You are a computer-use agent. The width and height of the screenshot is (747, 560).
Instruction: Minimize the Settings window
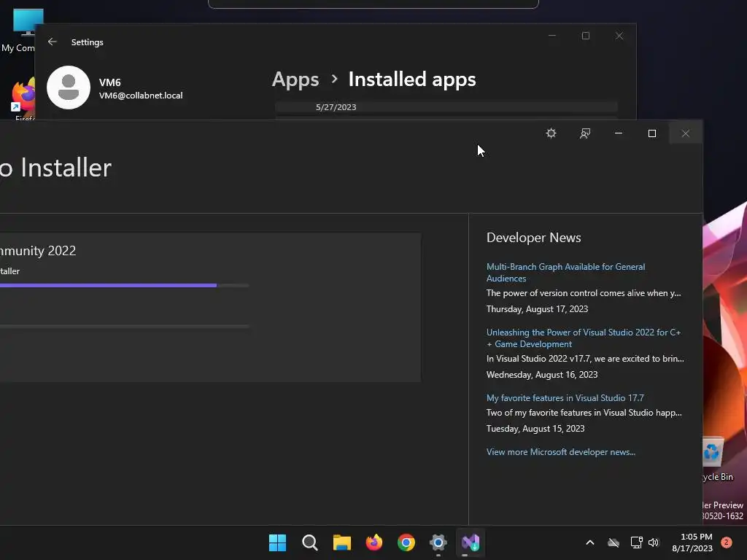pos(552,36)
